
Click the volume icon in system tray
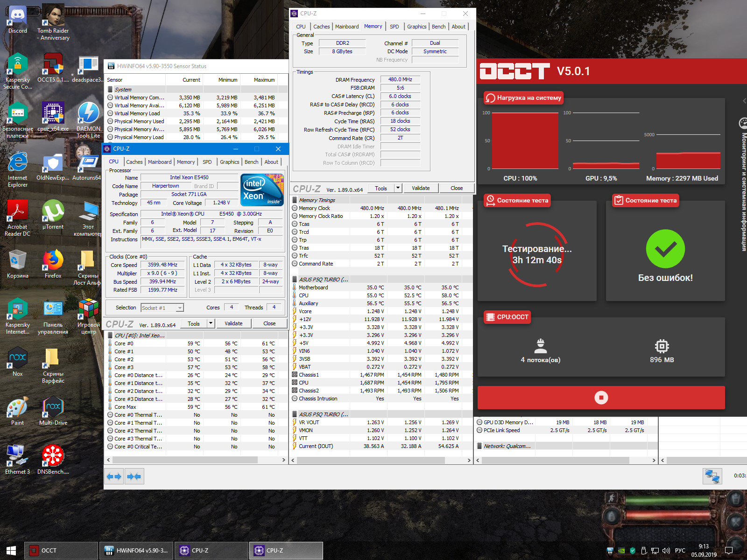[666, 551]
